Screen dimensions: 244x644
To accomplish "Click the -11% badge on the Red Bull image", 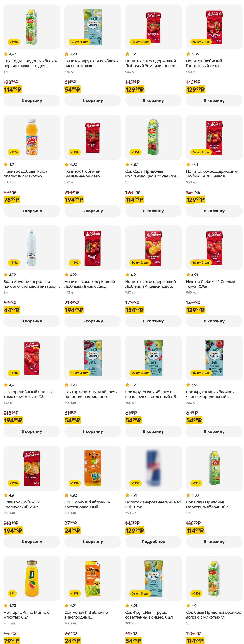I will 136,483.
